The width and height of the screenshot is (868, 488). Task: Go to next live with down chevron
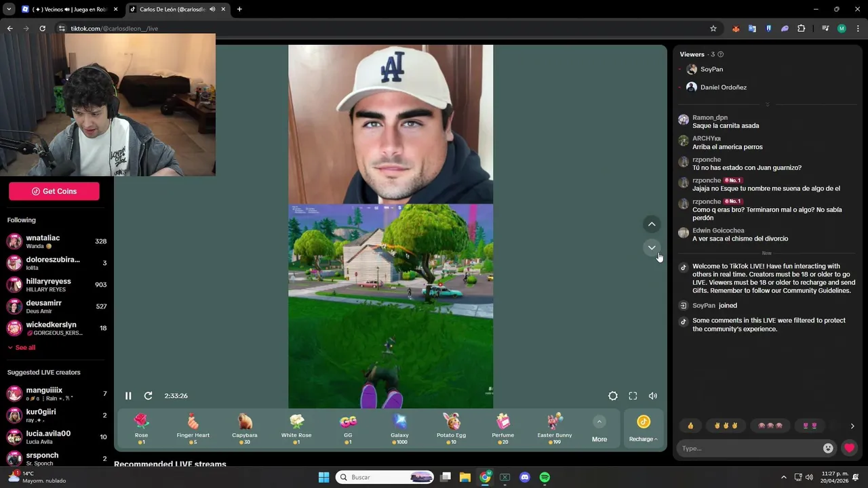click(x=652, y=247)
